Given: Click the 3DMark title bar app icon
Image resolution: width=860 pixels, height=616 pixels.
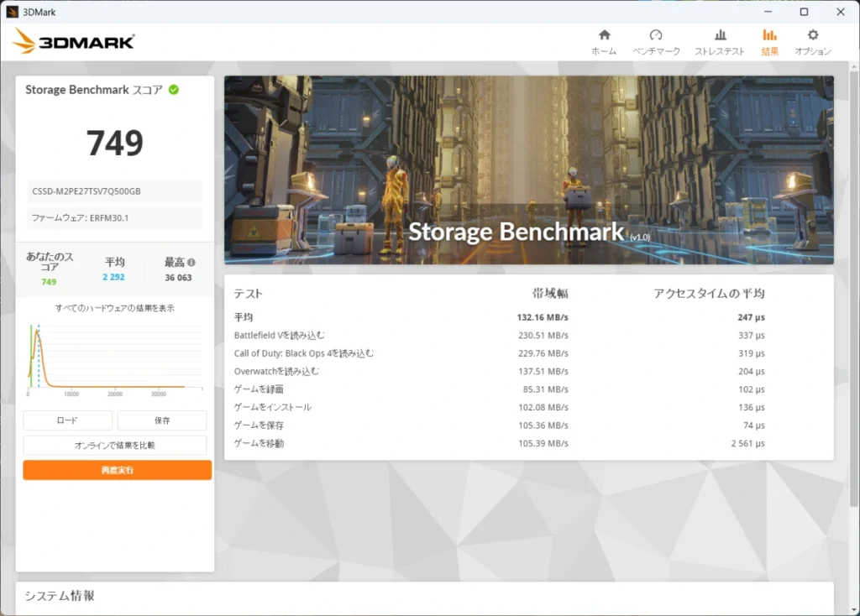Looking at the screenshot, I should coord(12,12).
